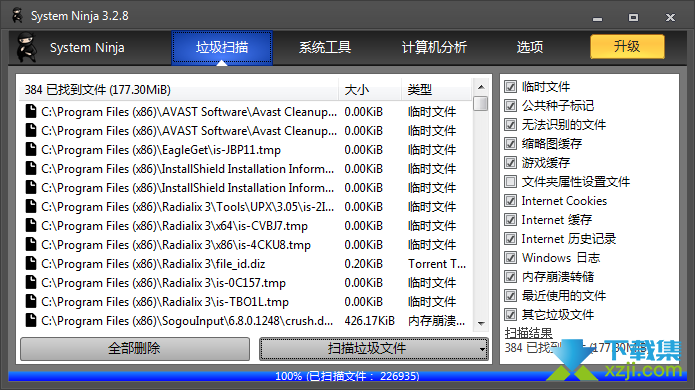Click the title bar ninja app icon
Screen dimensions: 695x390
[x=17, y=16]
